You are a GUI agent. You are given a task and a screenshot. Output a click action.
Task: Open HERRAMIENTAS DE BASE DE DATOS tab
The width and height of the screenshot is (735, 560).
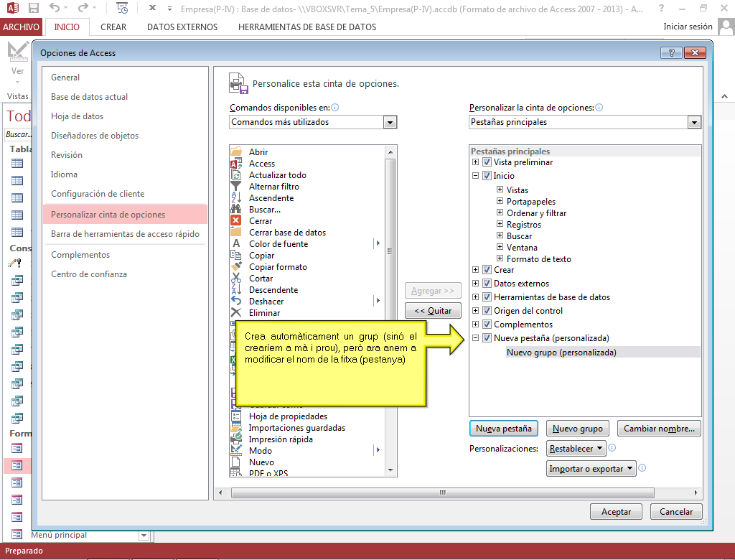(x=307, y=27)
